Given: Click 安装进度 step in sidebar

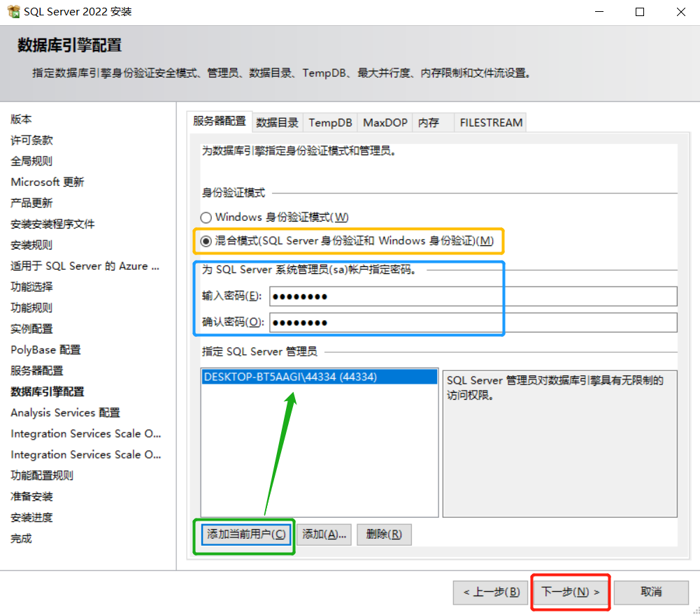Looking at the screenshot, I should [31, 518].
